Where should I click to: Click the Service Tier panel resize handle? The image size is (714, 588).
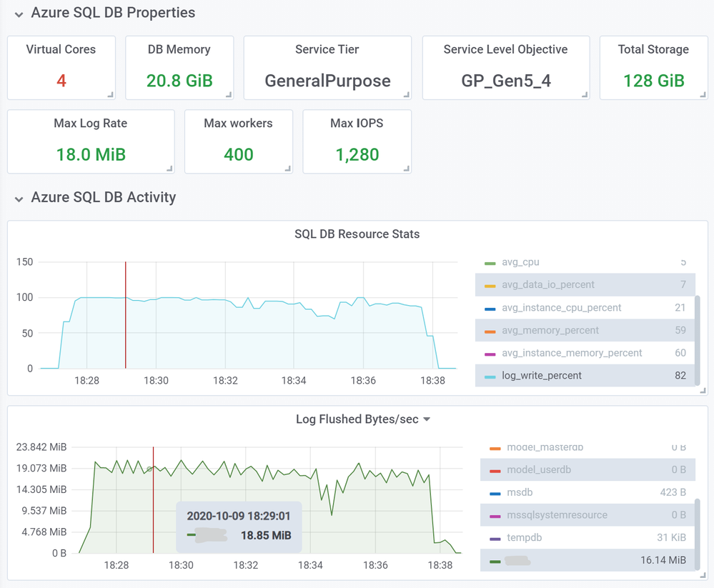406,94
